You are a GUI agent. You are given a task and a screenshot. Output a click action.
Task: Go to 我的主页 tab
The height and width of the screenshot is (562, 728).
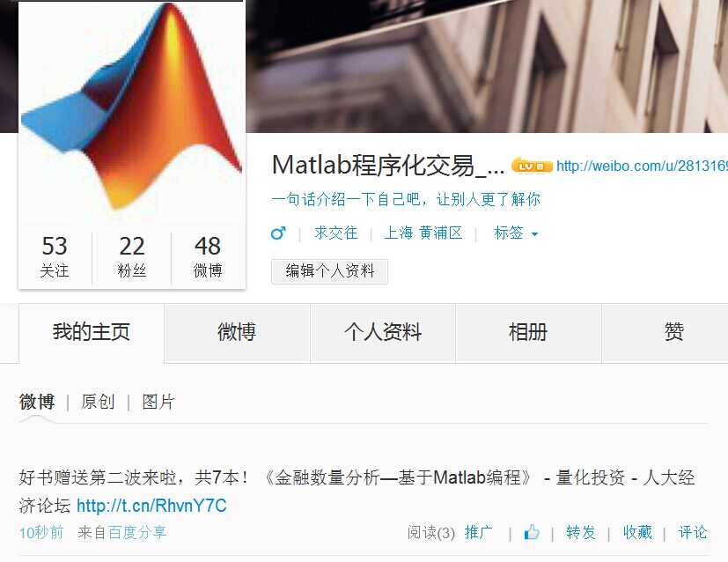tap(92, 333)
